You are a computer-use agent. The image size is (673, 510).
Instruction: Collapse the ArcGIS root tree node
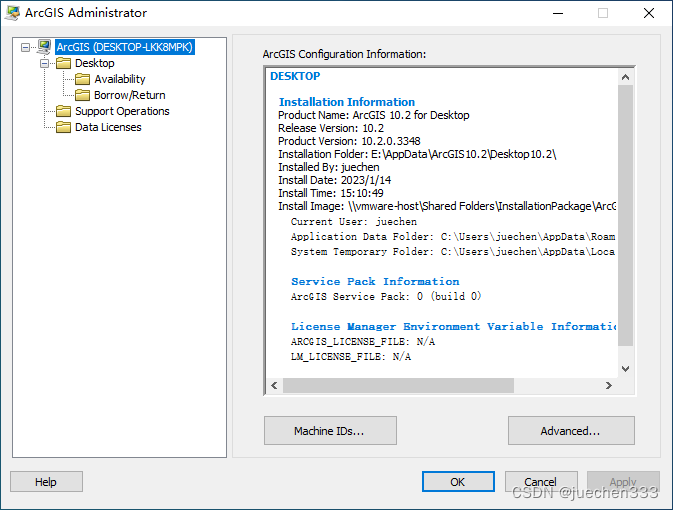coord(26,47)
